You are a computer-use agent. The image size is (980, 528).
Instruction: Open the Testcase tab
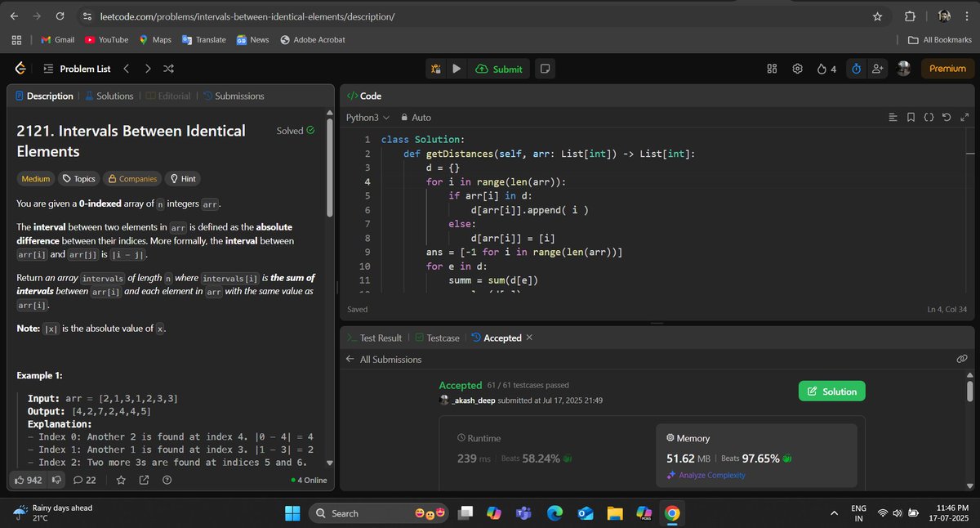(x=437, y=338)
